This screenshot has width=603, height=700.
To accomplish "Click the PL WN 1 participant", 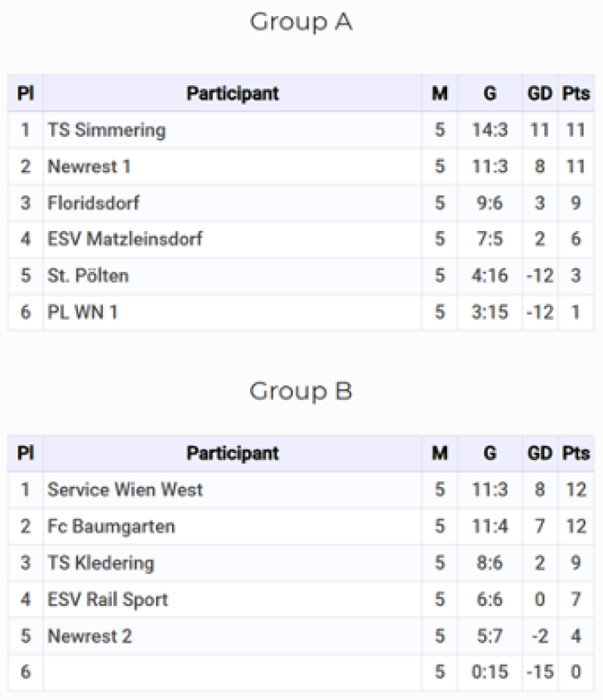I will coord(83,312).
